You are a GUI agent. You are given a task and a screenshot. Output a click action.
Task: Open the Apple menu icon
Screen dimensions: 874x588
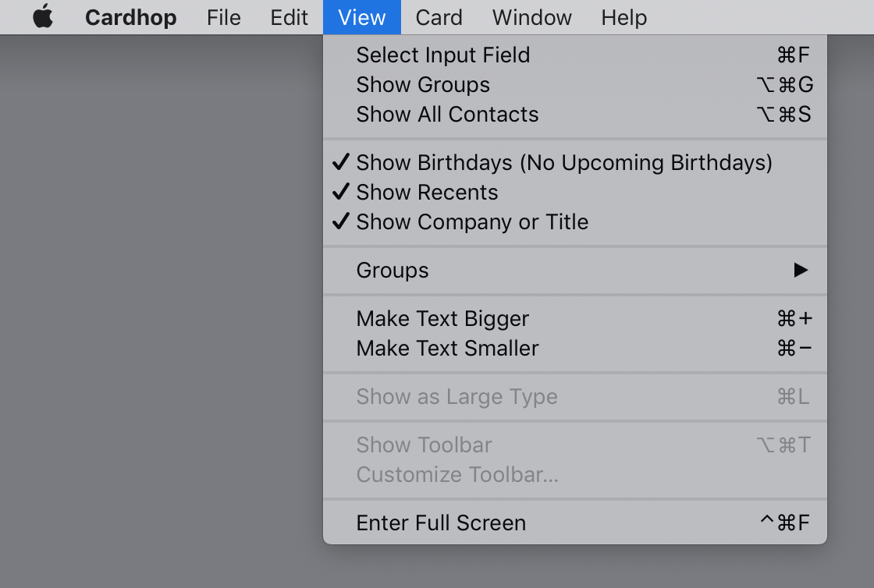click(43, 16)
